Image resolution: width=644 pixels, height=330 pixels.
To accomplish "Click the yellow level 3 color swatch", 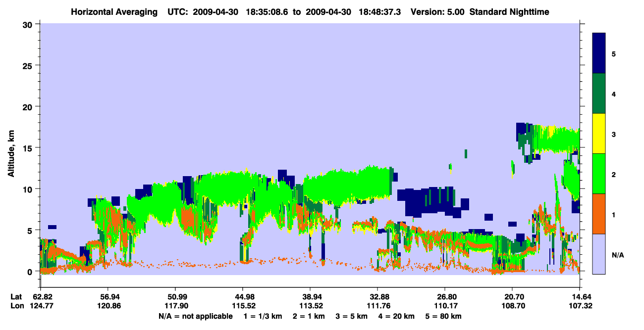I will point(599,134).
